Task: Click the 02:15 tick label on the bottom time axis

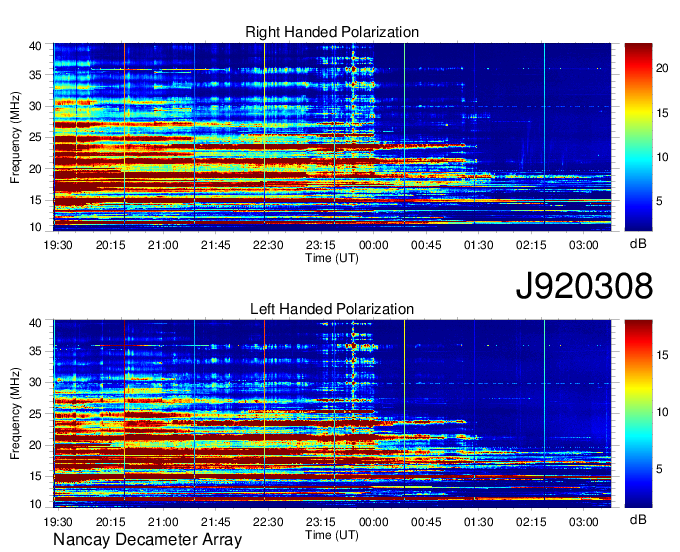Action: point(531,522)
